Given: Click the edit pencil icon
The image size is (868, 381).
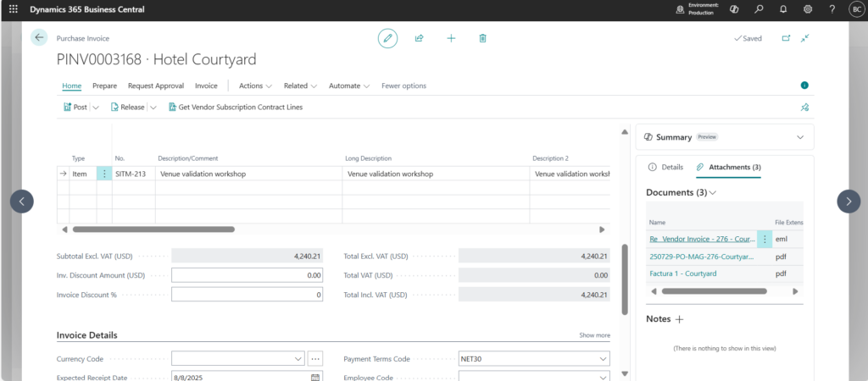Looking at the screenshot, I should 387,38.
